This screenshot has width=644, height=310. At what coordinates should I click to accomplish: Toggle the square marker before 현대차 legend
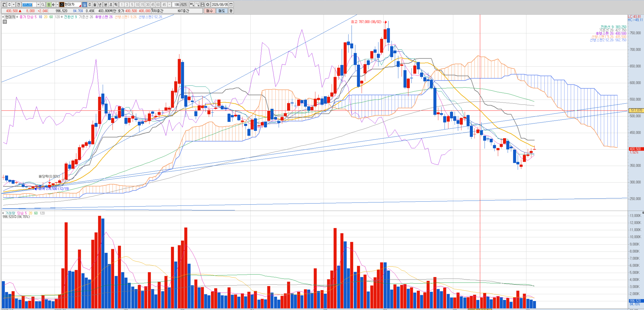coord(3,17)
